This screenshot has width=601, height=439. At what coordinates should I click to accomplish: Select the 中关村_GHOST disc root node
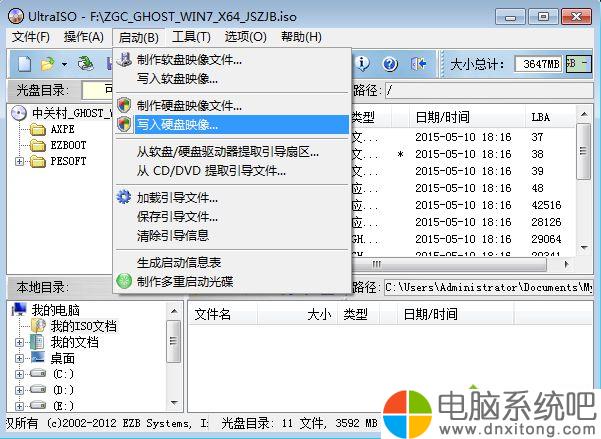point(63,113)
